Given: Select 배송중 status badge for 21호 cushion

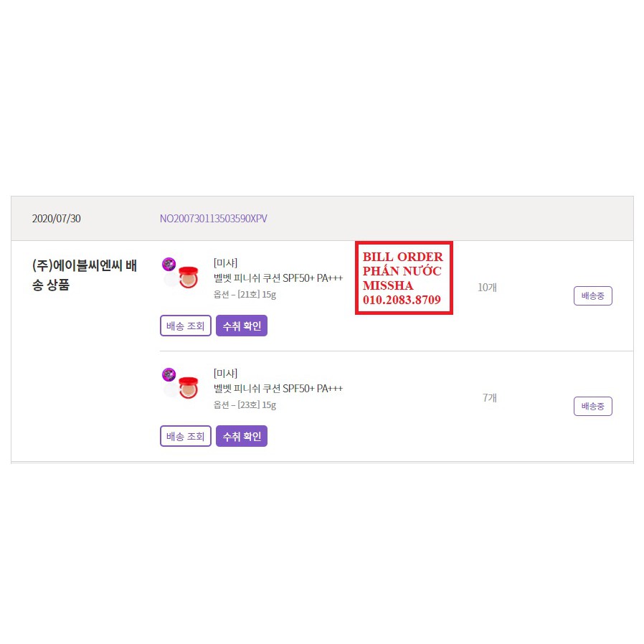Looking at the screenshot, I should pos(592,295).
